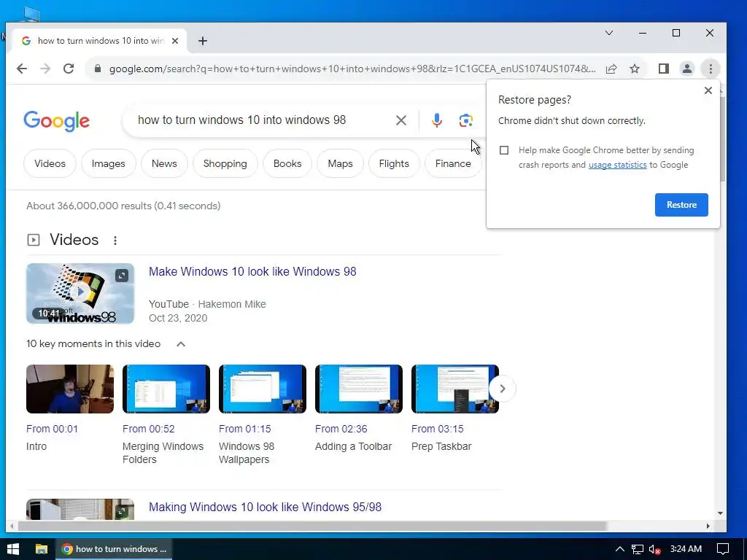Select About 366,000,000 results text
747x560 pixels.
[123, 206]
